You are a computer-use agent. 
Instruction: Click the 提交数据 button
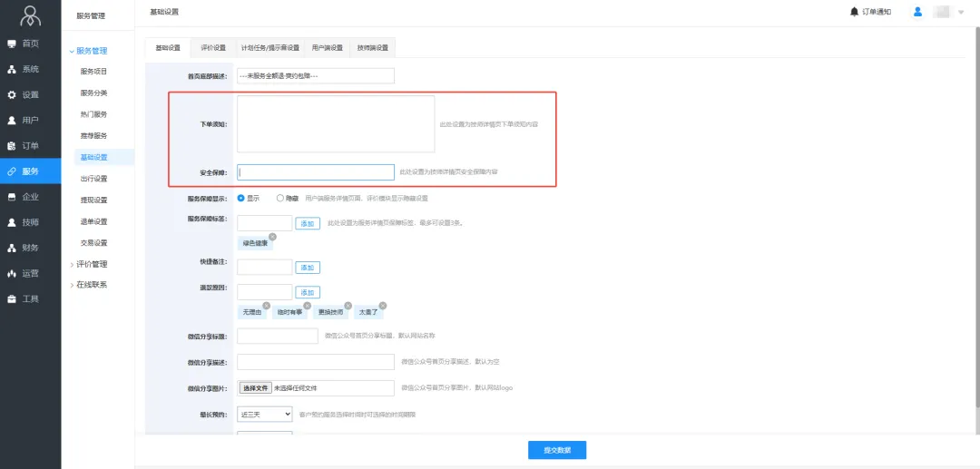tap(557, 450)
